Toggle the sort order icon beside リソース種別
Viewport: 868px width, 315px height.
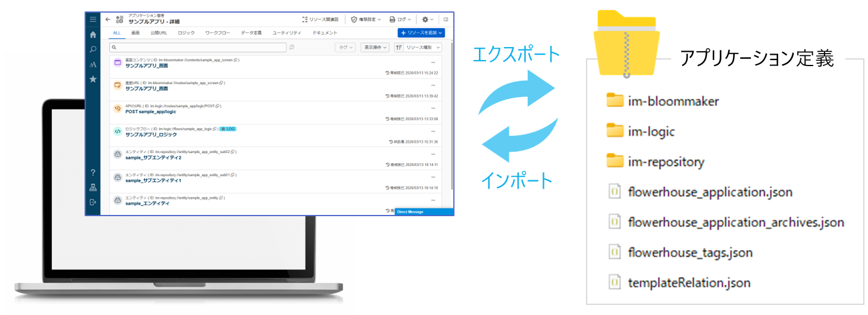pos(399,47)
